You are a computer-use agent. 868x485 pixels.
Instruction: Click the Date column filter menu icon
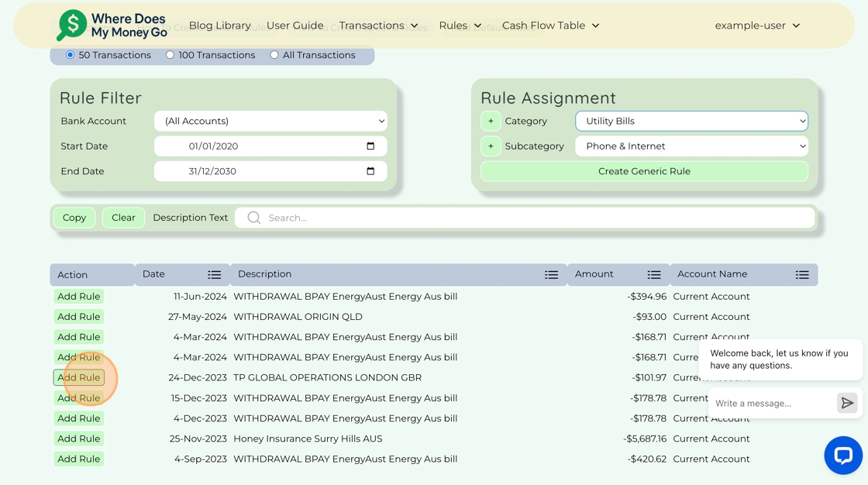tap(214, 274)
